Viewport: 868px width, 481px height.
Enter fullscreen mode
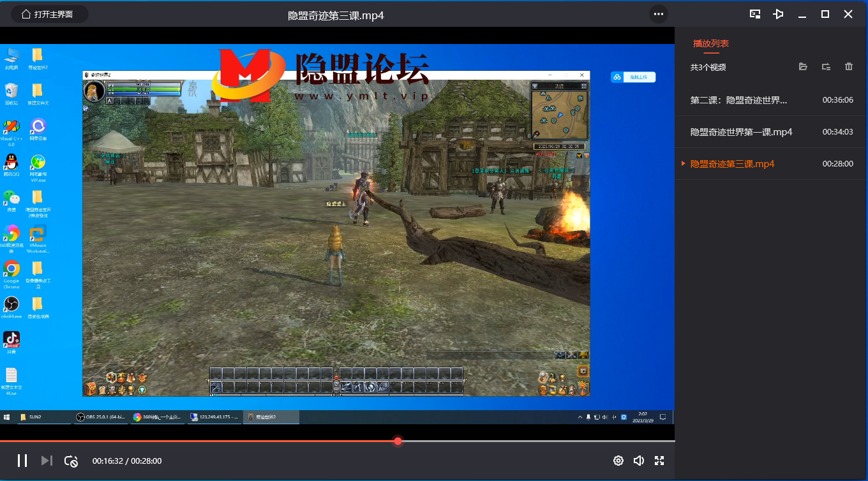point(659,461)
